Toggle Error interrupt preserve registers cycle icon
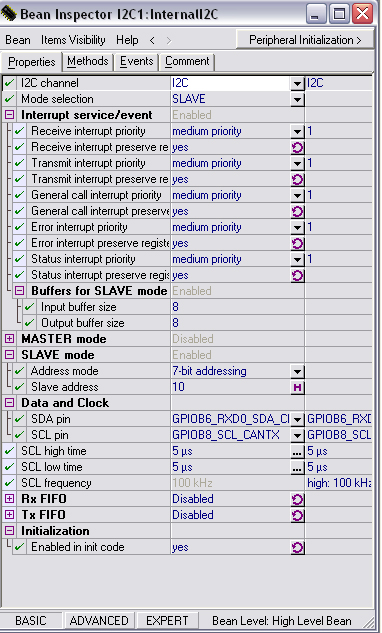 pos(297,243)
